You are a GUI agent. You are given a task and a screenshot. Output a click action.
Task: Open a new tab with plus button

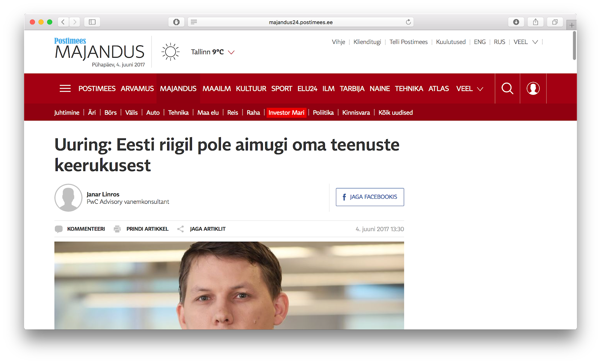[x=572, y=25]
